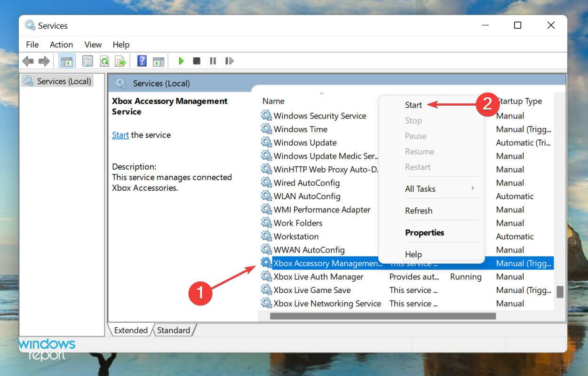Click gear icon beside Xbox Accessory Management
The width and height of the screenshot is (588, 376).
click(x=266, y=263)
